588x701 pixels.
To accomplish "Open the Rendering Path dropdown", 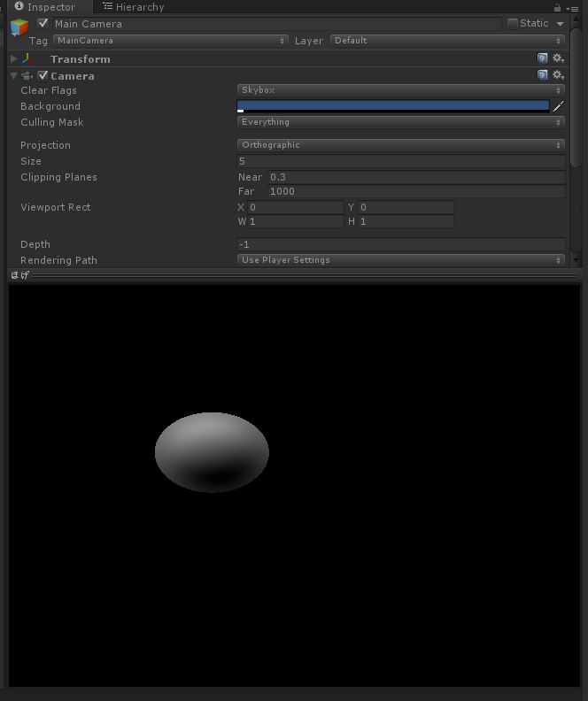I will [x=400, y=260].
